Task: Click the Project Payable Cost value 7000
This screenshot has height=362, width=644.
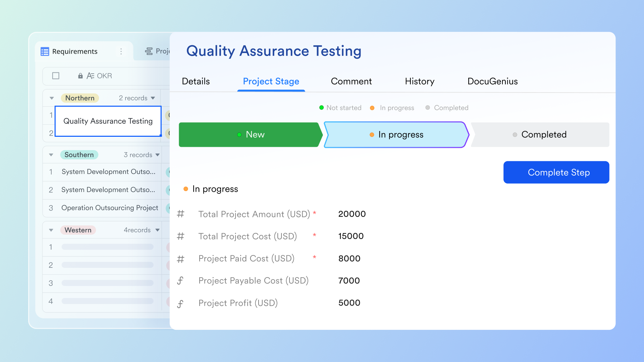Action: (349, 281)
